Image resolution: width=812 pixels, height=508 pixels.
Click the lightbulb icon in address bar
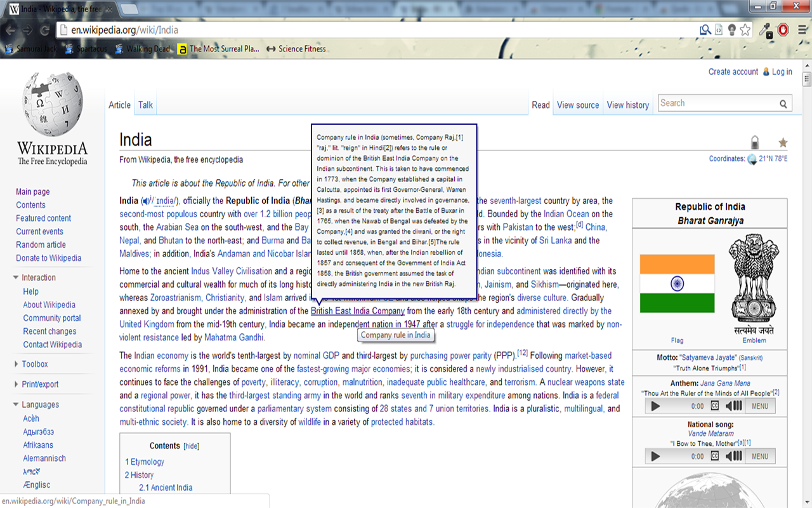click(731, 30)
